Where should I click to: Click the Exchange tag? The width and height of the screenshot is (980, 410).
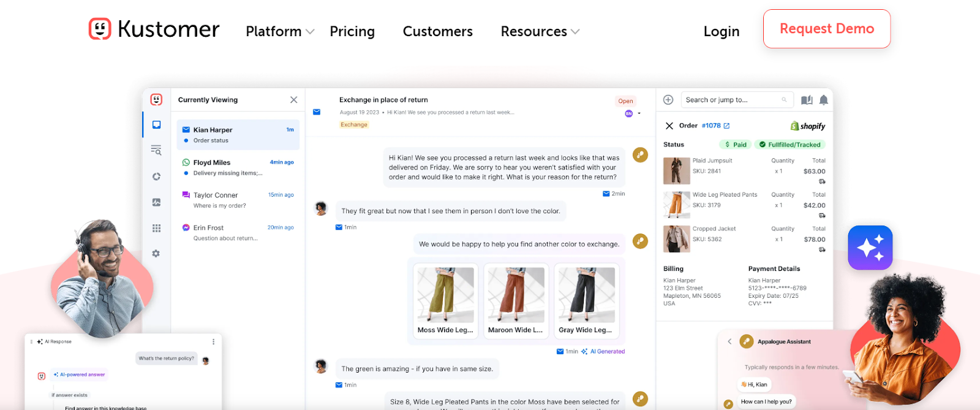tap(354, 124)
